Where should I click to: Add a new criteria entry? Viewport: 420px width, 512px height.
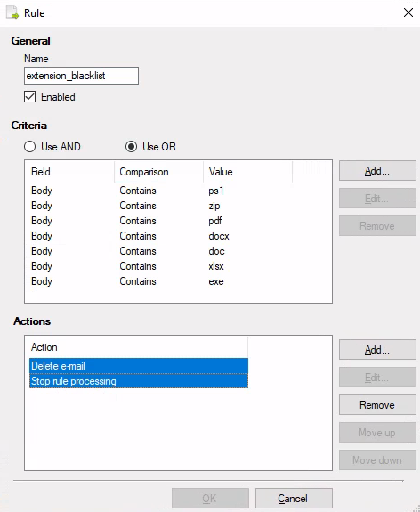[x=377, y=171]
